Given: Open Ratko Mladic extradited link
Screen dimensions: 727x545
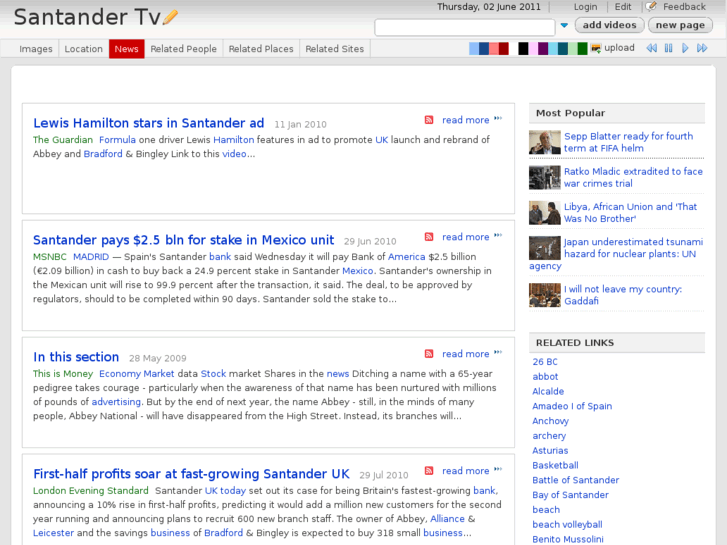Looking at the screenshot, I should point(633,177).
